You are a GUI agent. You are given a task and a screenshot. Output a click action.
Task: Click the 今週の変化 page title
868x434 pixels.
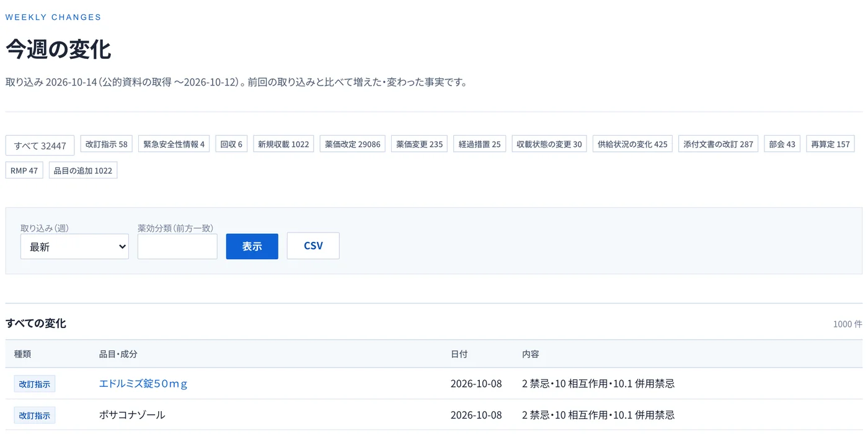coord(58,50)
